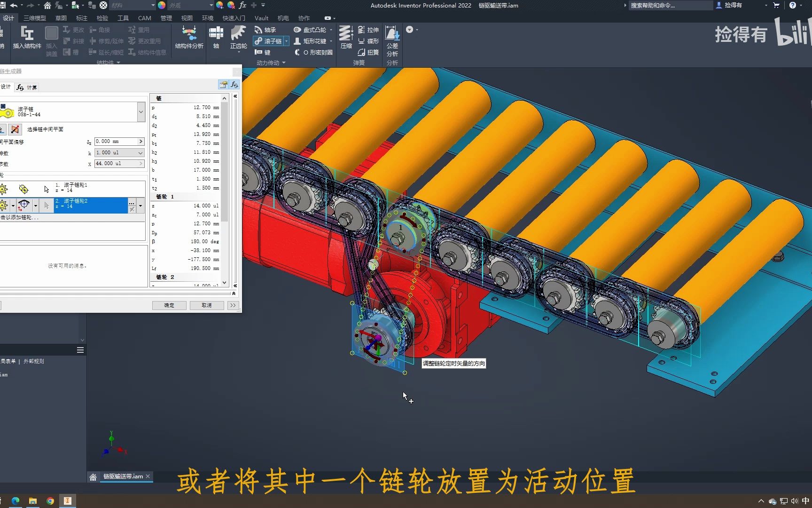Click the 确定 confirm button

point(169,305)
